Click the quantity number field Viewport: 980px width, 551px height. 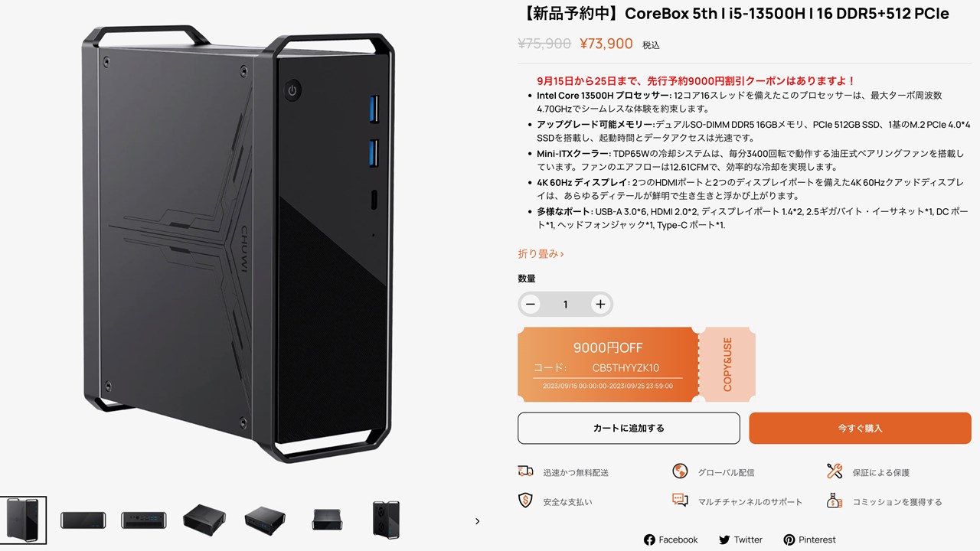tap(565, 304)
